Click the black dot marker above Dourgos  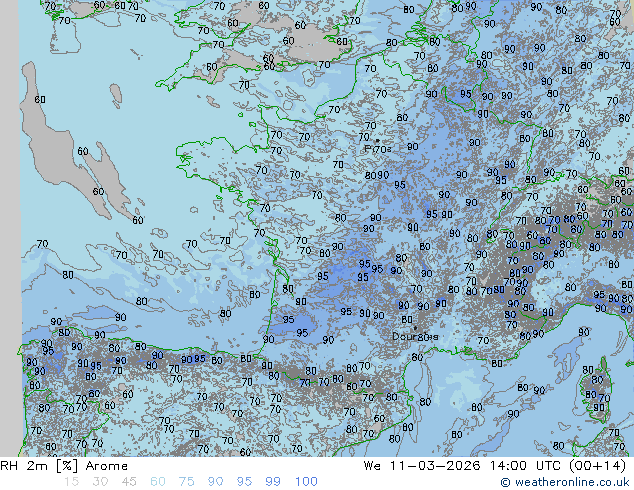click(x=414, y=326)
